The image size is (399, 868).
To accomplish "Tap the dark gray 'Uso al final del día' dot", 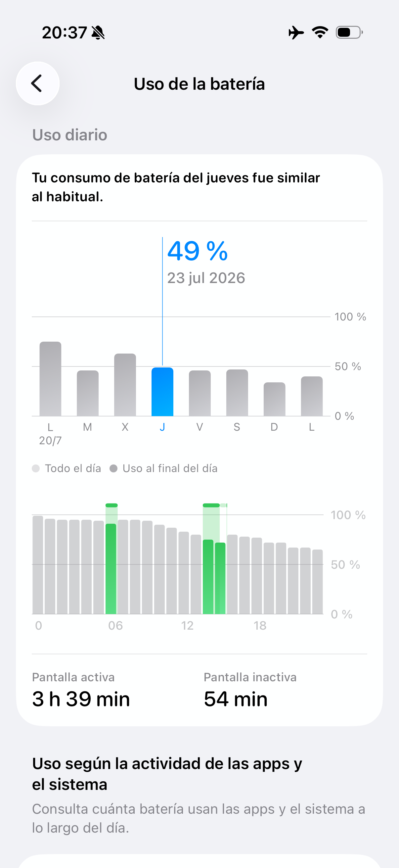I will (113, 468).
